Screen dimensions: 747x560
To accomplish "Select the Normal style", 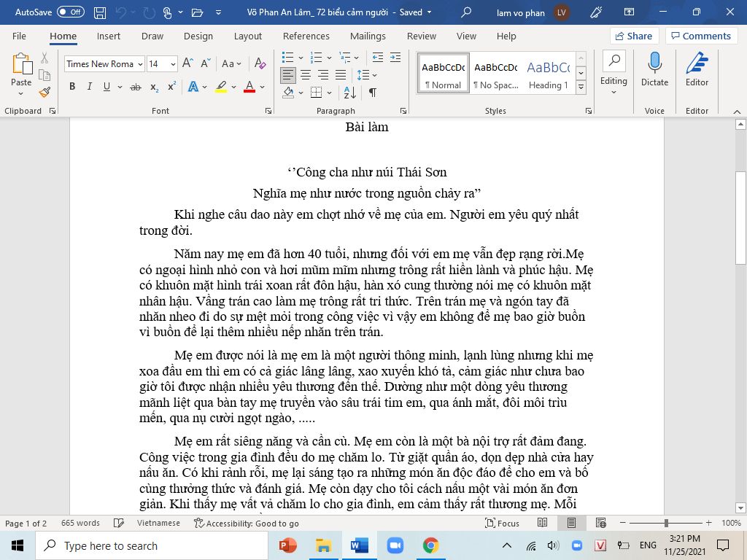I will 444,73.
